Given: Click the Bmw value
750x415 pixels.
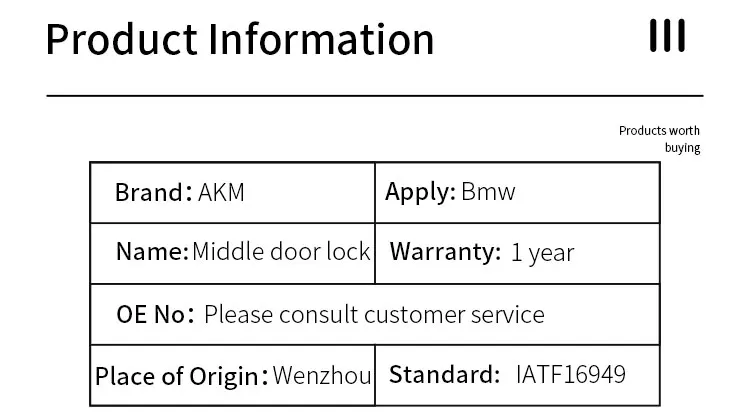Looking at the screenshot, I should (488, 191).
